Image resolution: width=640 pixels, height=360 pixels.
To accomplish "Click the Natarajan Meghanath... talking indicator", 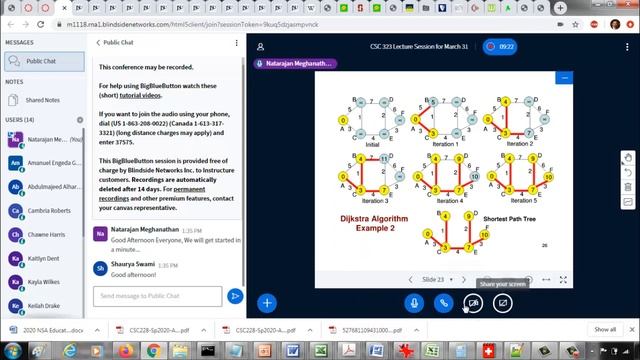I will (295, 63).
